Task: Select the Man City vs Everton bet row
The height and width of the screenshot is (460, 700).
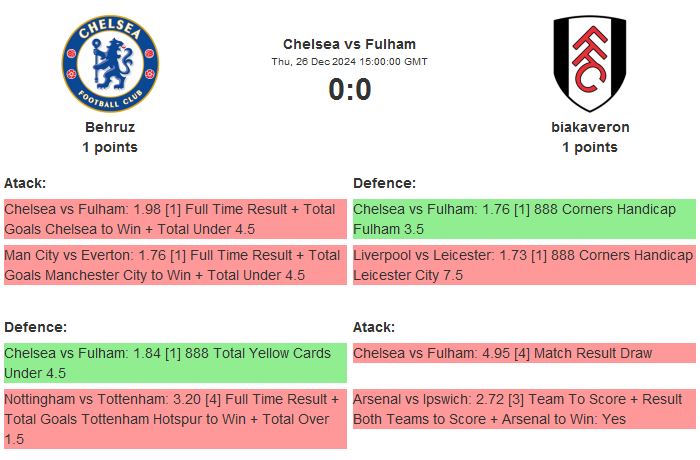Action: click(x=174, y=265)
